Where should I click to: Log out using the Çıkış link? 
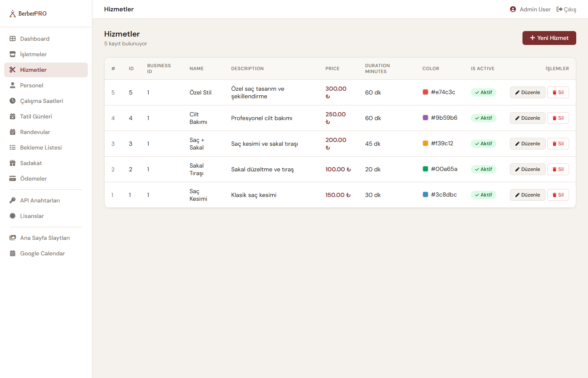pyautogui.click(x=566, y=9)
